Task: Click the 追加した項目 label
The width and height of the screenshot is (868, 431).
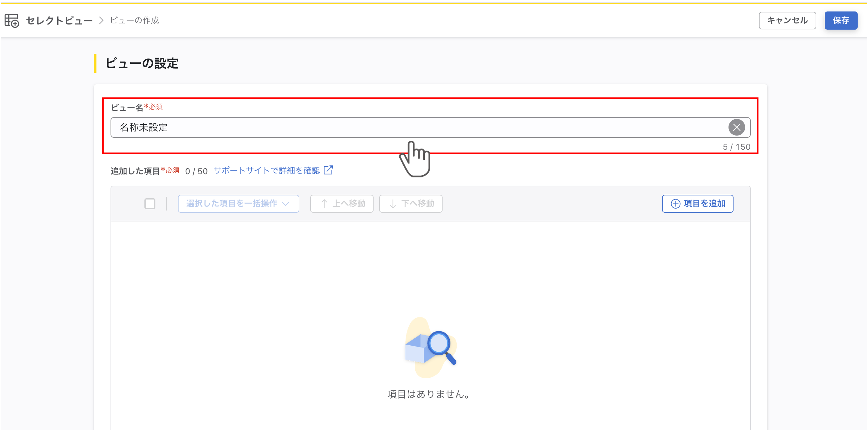Action: tap(135, 171)
